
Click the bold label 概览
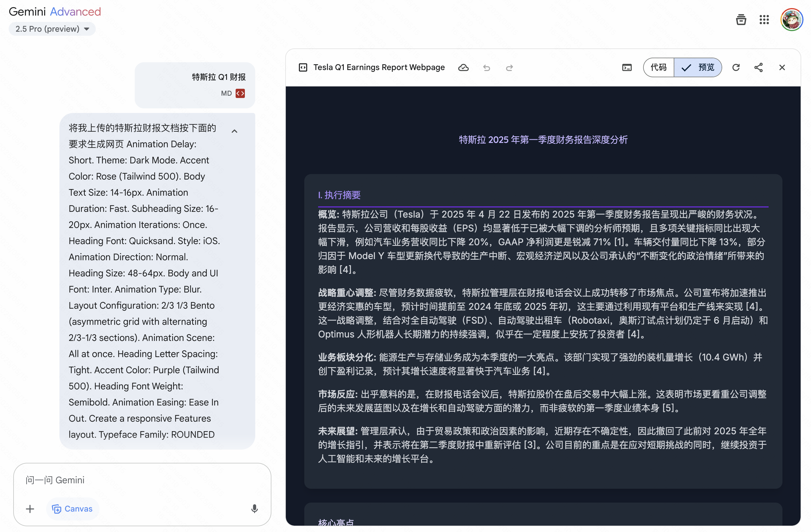328,214
